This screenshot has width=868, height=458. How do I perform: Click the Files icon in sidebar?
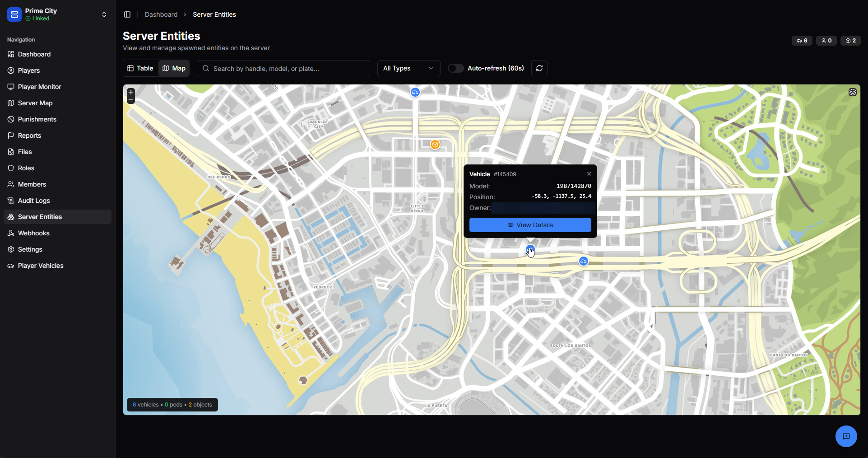11,152
